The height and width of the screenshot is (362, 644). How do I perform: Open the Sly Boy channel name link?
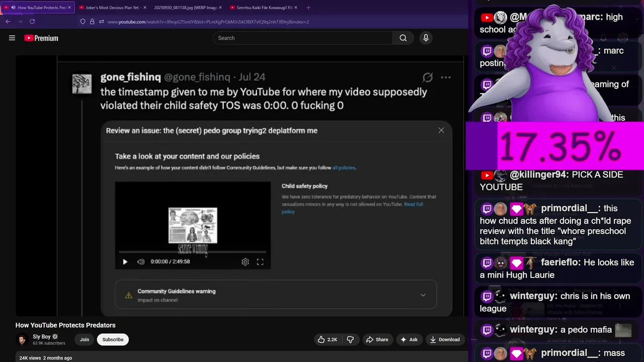42,336
